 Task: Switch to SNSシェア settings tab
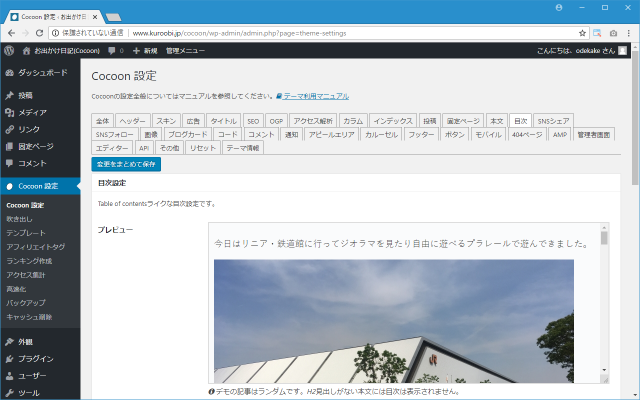pos(553,121)
